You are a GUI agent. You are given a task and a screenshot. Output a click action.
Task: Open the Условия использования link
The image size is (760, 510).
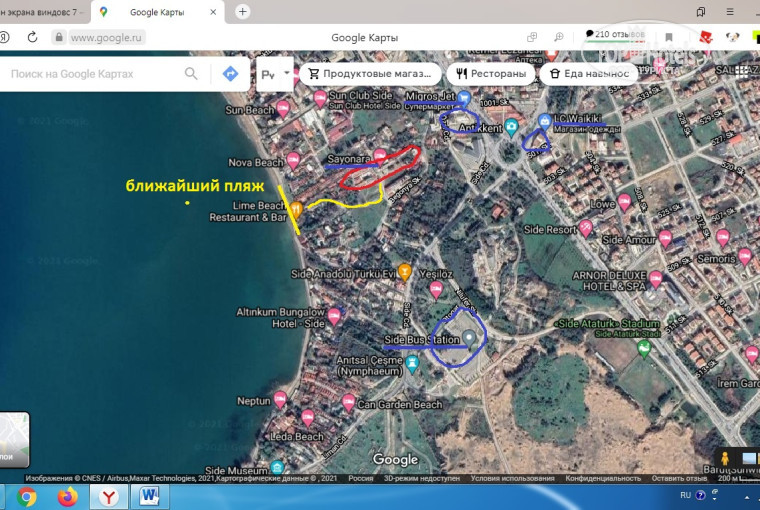click(512, 478)
